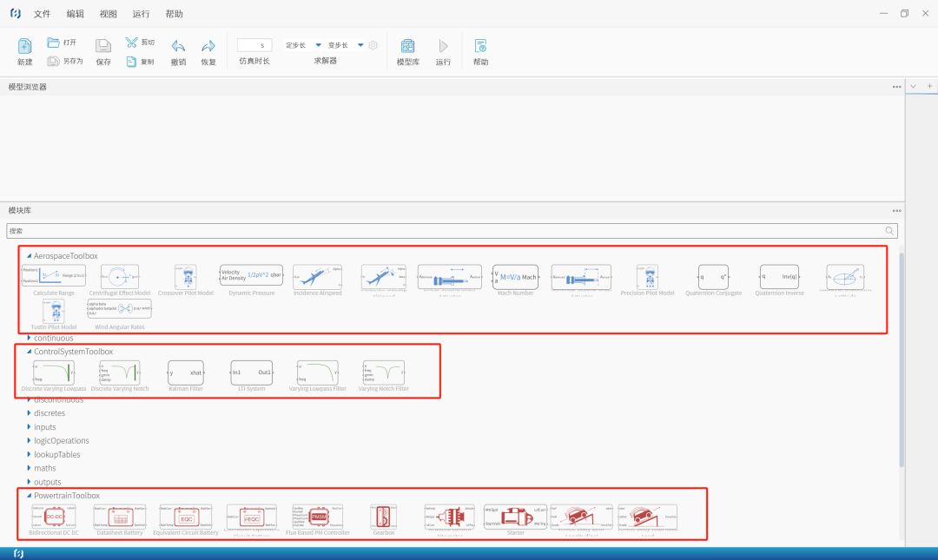Select the Kalman Filter block

185,372
